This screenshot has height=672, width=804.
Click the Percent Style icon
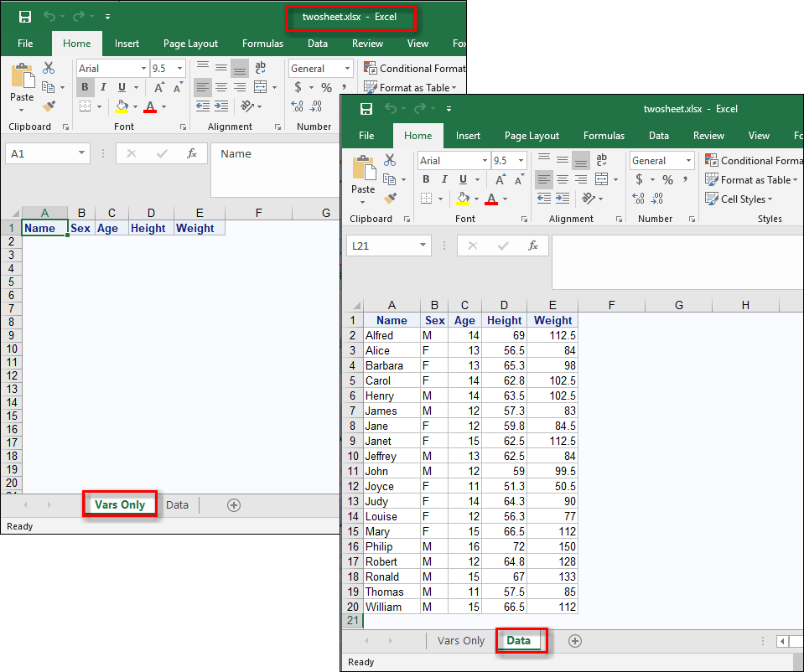point(667,179)
